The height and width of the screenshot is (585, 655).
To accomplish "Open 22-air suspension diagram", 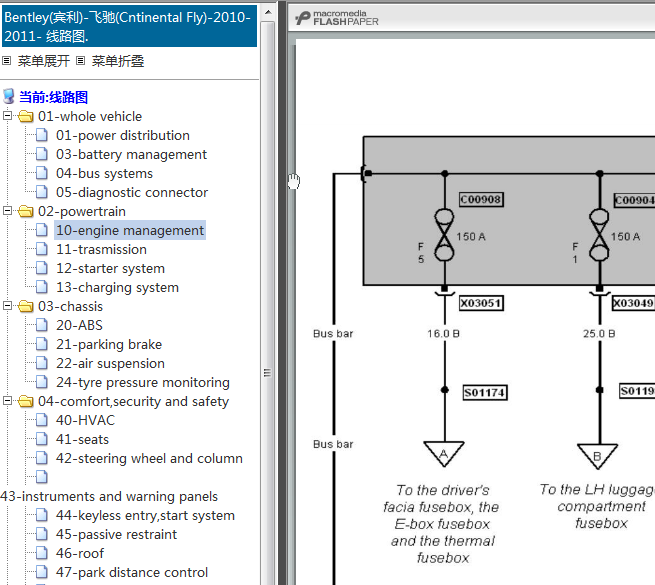I will coord(110,364).
